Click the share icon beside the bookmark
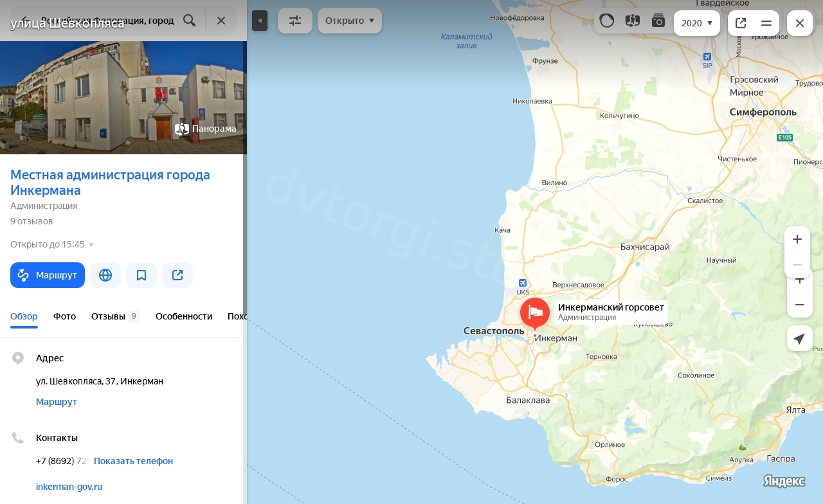Image resolution: width=823 pixels, height=504 pixels. 177,275
